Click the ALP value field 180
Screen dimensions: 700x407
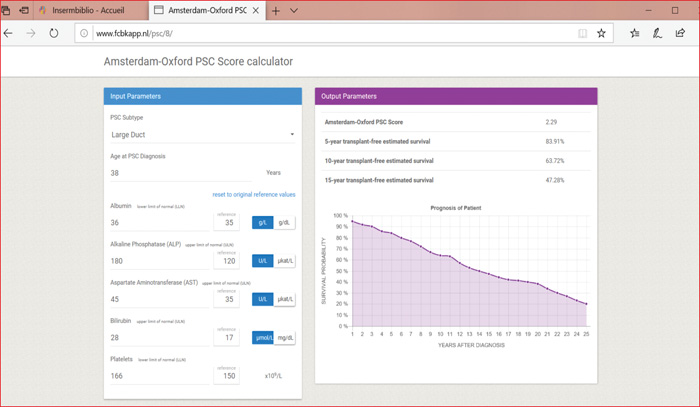click(x=159, y=261)
